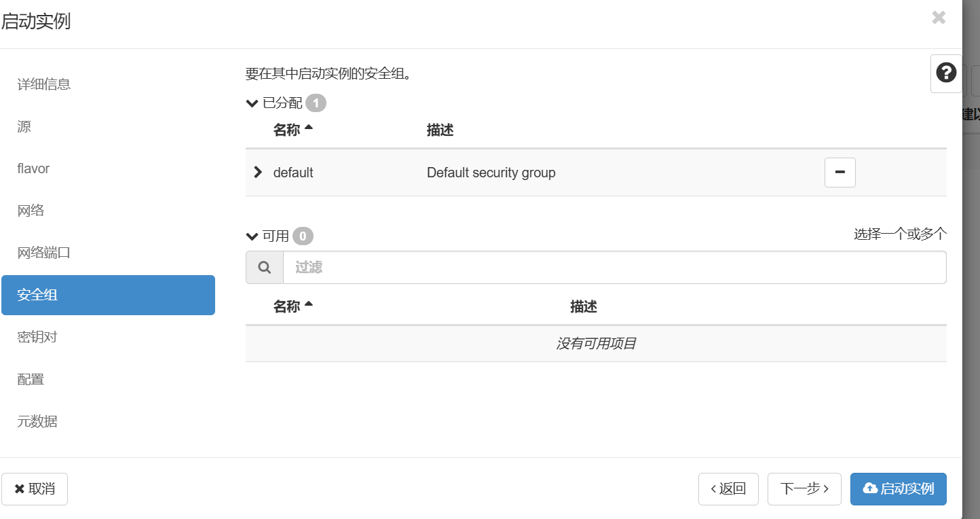This screenshot has height=519, width=980.
Task: Sort available list by 名称 column
Action: click(x=293, y=306)
